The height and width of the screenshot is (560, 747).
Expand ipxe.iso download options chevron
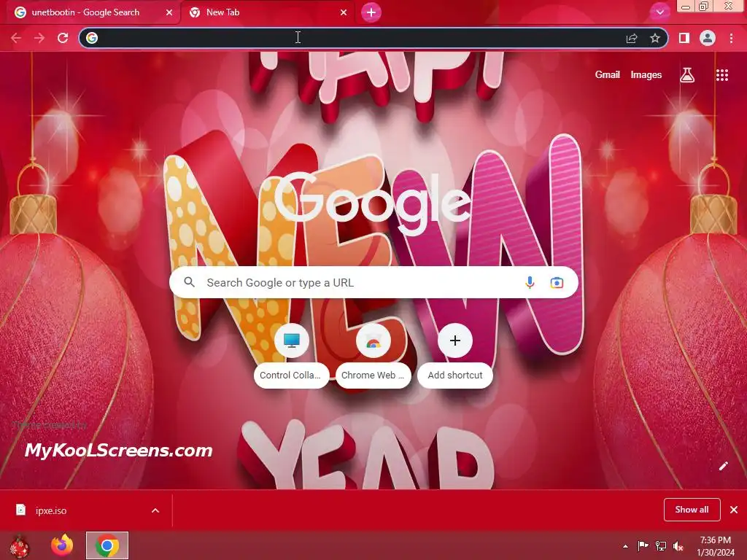point(155,510)
